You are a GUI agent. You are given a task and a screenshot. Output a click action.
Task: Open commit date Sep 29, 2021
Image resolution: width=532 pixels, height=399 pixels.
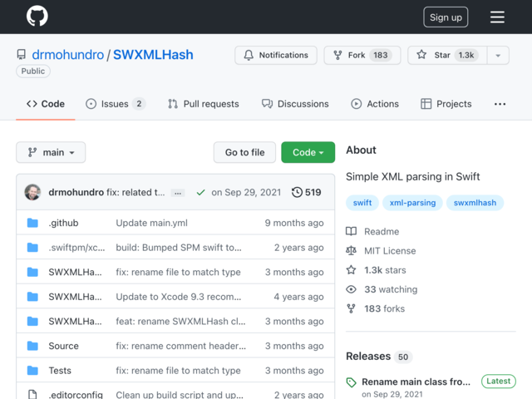246,192
